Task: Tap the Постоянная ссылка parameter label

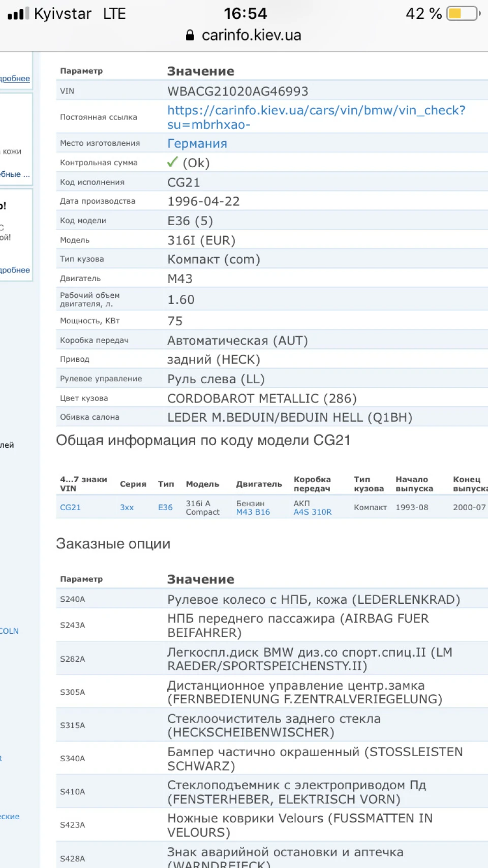Action: [99, 117]
